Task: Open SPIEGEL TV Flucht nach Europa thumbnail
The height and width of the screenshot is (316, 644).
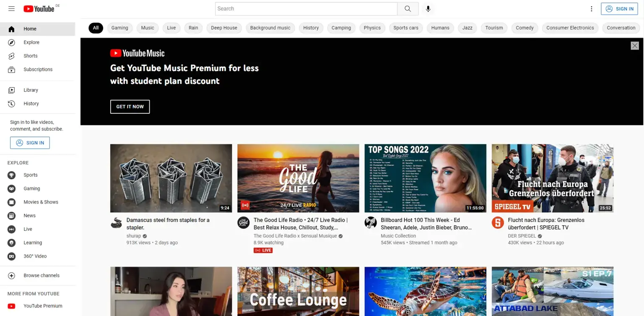Action: [553, 178]
